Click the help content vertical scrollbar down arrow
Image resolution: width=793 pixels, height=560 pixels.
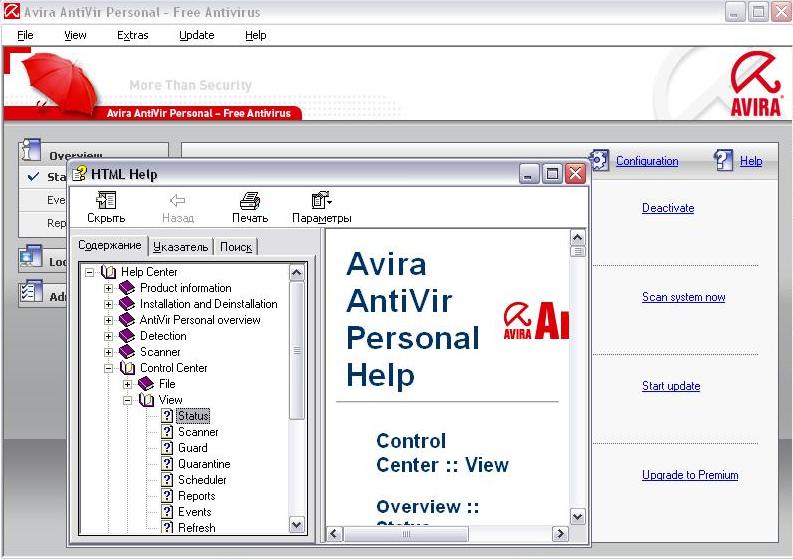click(x=577, y=516)
